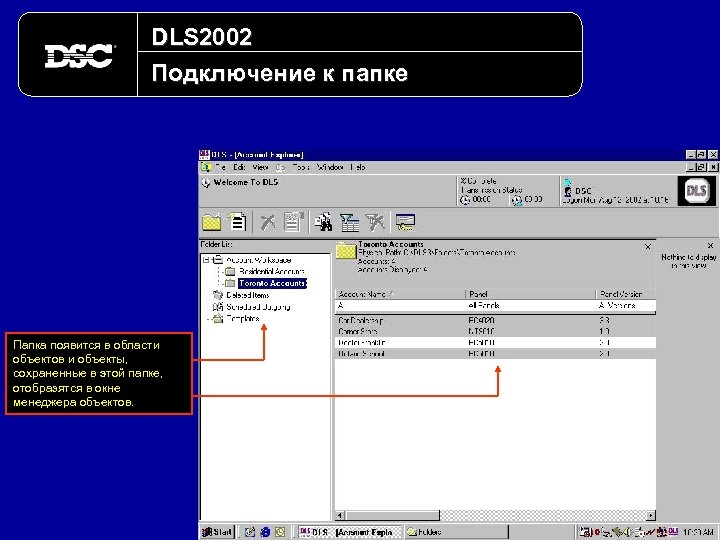This screenshot has height=540, width=720.
Task: Select the Residential Accounts folder
Action: pos(272,271)
